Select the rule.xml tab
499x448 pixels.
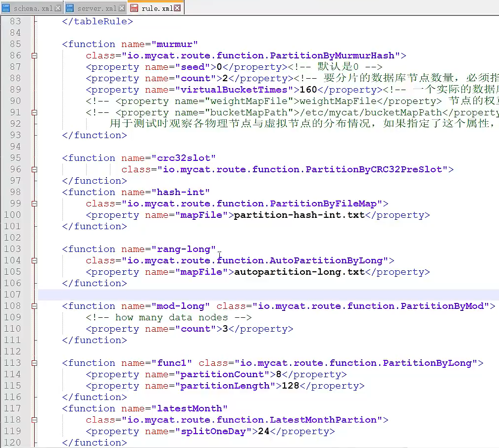click(x=155, y=8)
